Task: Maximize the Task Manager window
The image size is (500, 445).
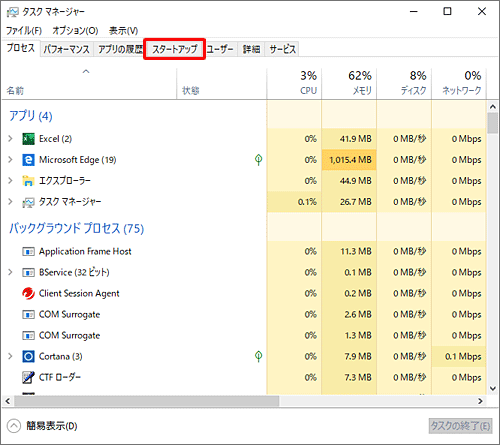Action: [447, 12]
